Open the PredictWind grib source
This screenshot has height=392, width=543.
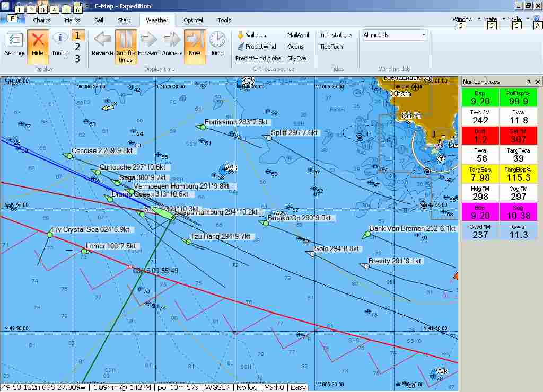pyautogui.click(x=257, y=47)
